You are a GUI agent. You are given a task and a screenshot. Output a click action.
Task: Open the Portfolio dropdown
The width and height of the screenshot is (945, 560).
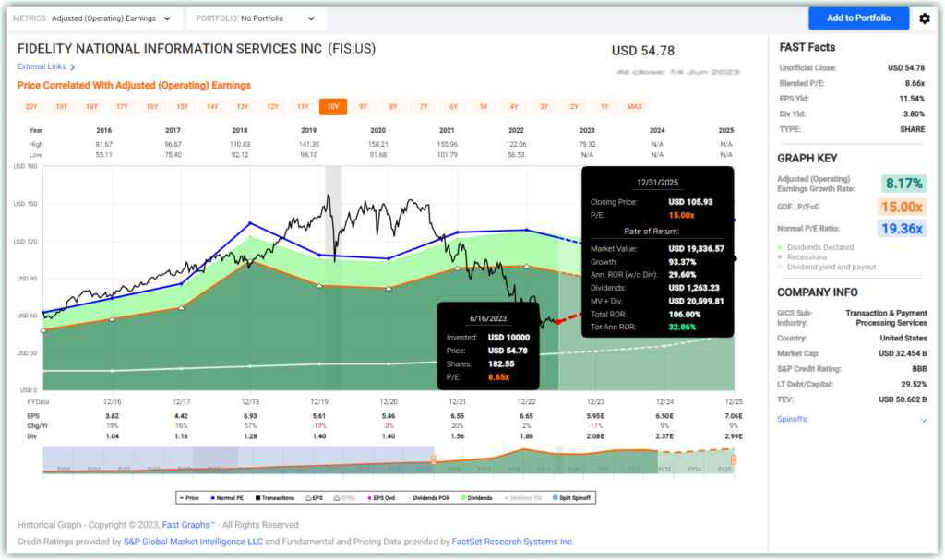(x=256, y=18)
